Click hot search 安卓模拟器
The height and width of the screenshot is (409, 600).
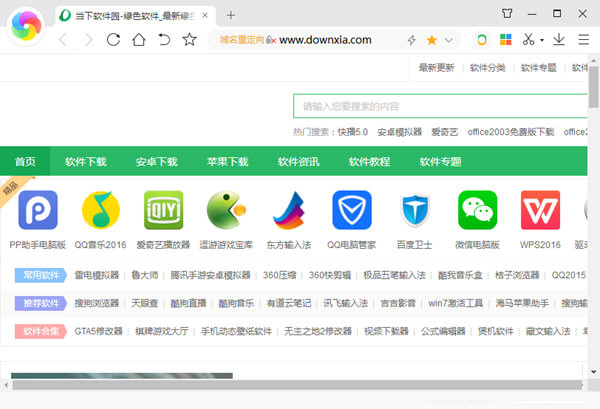tap(399, 132)
